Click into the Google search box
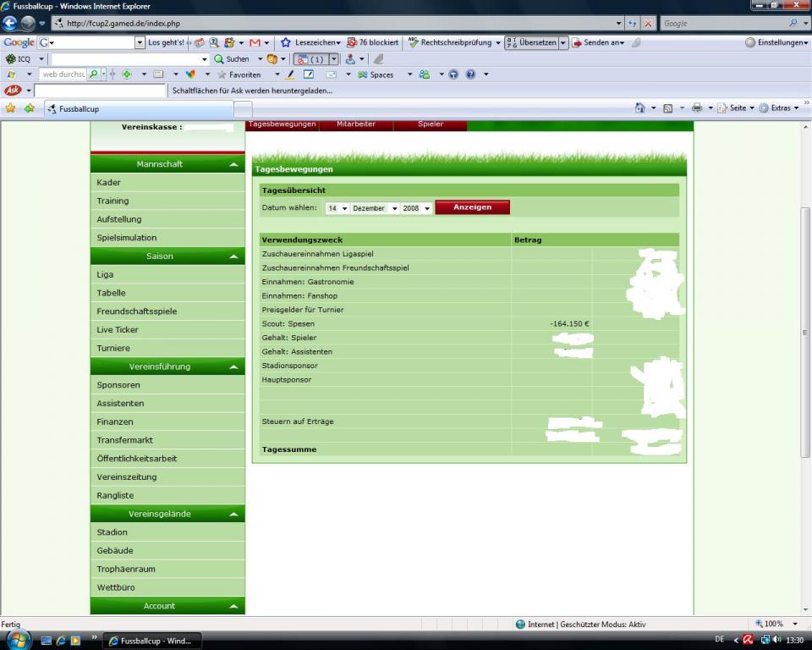The width and height of the screenshot is (812, 650). pos(723,24)
